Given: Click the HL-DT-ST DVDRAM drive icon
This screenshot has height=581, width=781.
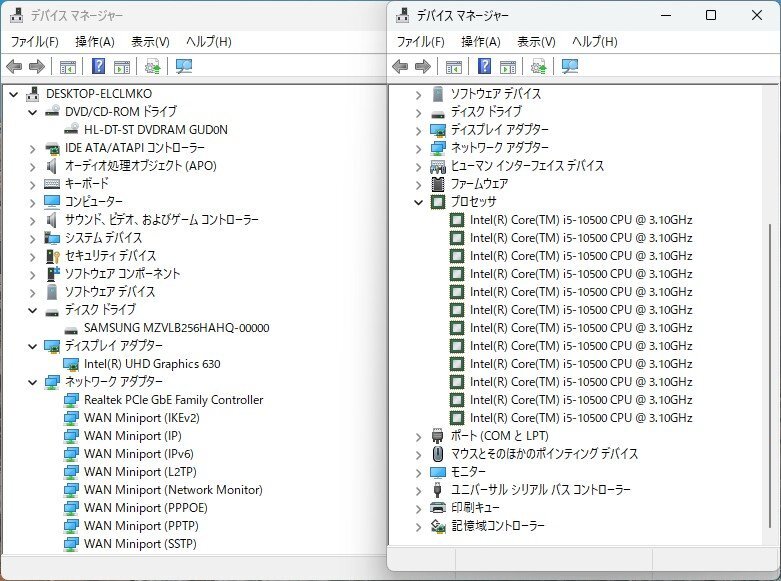Looking at the screenshot, I should pyautogui.click(x=72, y=130).
